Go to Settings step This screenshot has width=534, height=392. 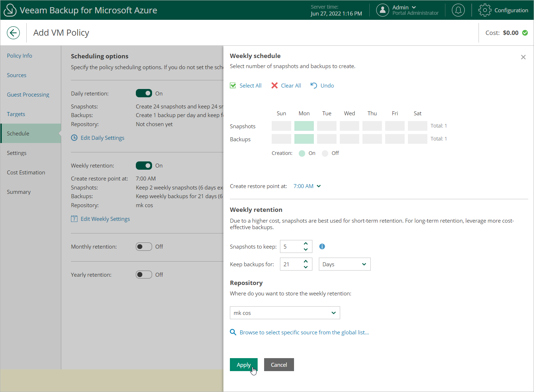[17, 153]
